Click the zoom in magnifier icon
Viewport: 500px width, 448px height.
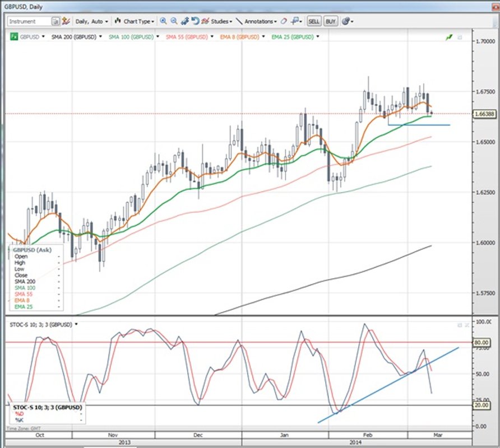click(x=163, y=21)
